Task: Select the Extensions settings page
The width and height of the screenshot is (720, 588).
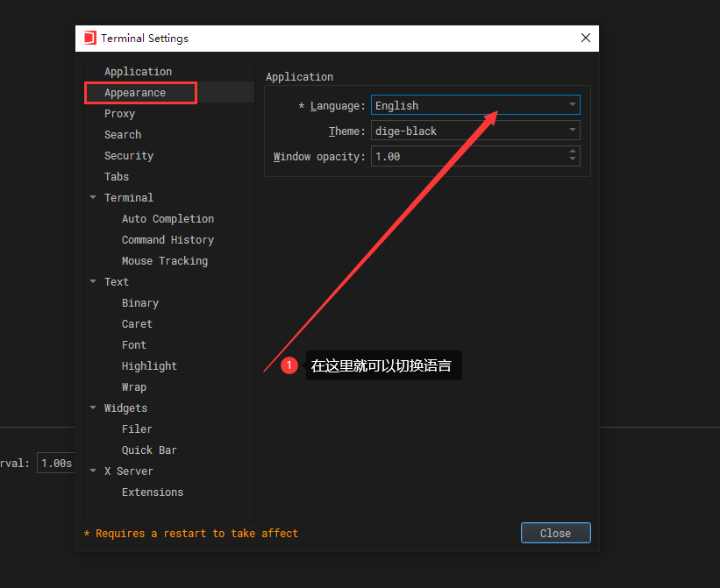Action: click(151, 492)
